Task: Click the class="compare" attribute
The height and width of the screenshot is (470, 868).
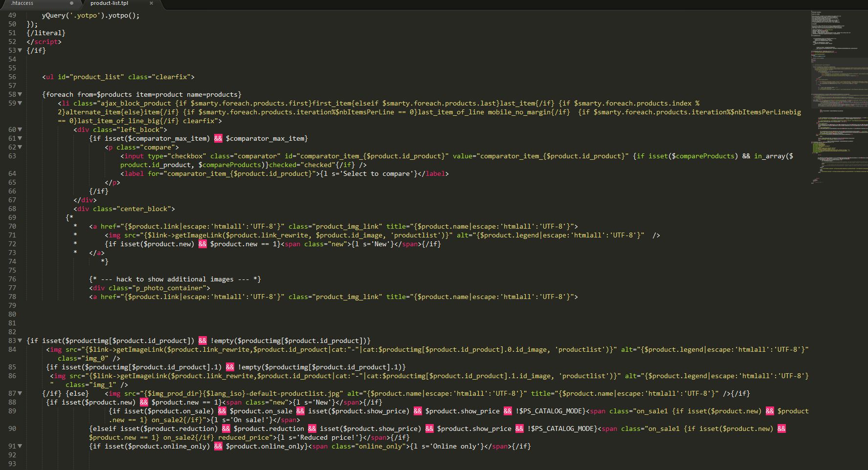Action: pos(146,147)
